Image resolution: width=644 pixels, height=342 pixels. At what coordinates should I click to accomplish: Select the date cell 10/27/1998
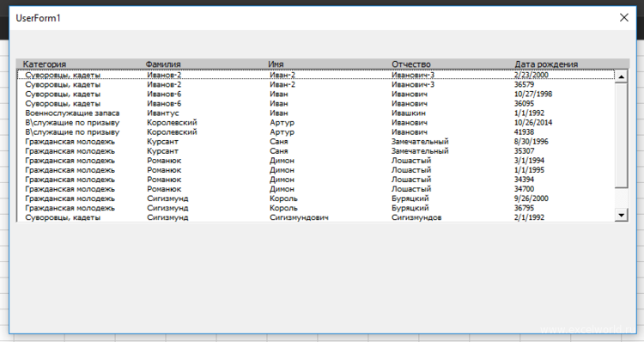[533, 94]
